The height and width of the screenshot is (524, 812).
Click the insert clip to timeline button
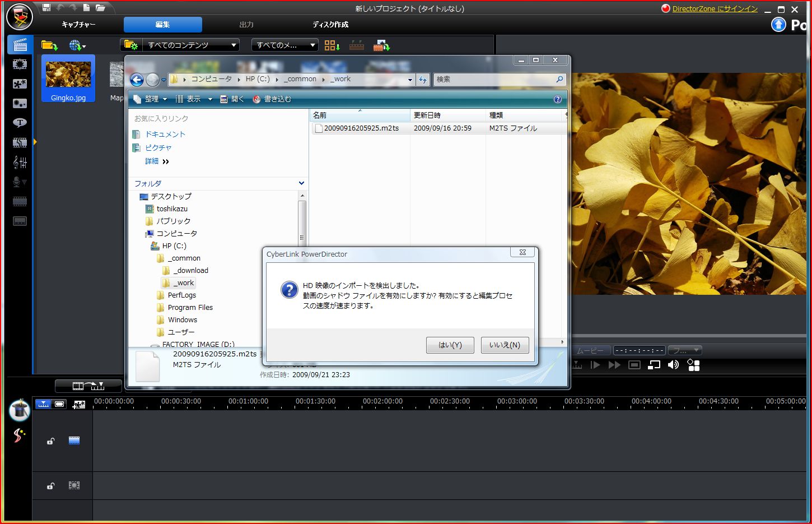[x=88, y=386]
